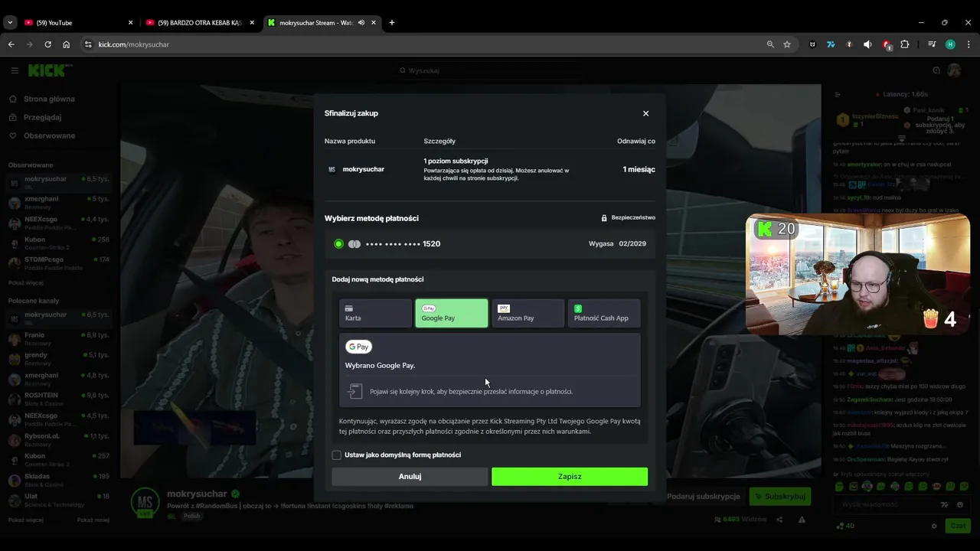Screen dimensions: 980x551
Task: Open xmerghani channel under Obserwowane
Action: point(59,202)
